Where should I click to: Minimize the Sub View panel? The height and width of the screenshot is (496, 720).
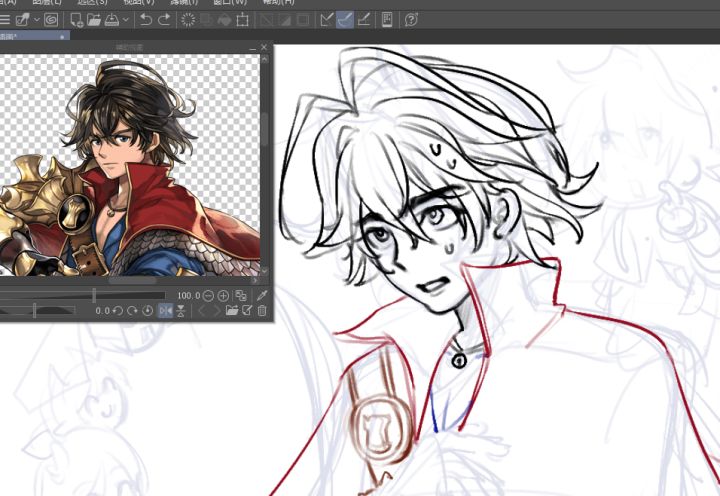point(253,48)
